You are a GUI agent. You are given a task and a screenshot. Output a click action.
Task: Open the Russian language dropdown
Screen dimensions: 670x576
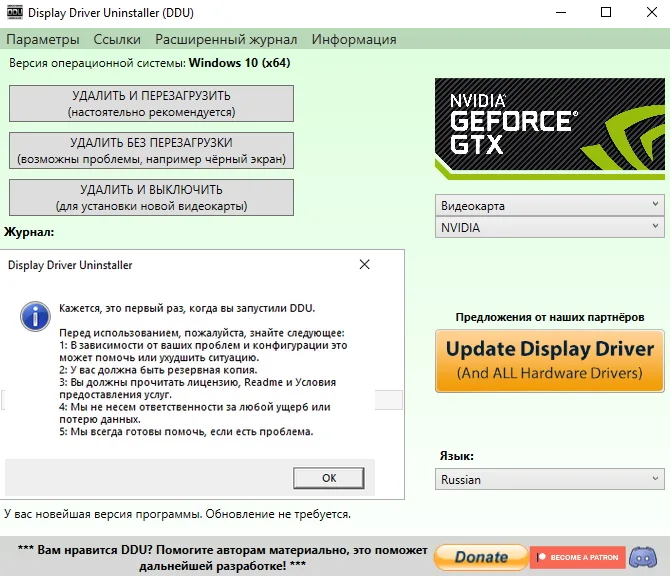coord(550,479)
